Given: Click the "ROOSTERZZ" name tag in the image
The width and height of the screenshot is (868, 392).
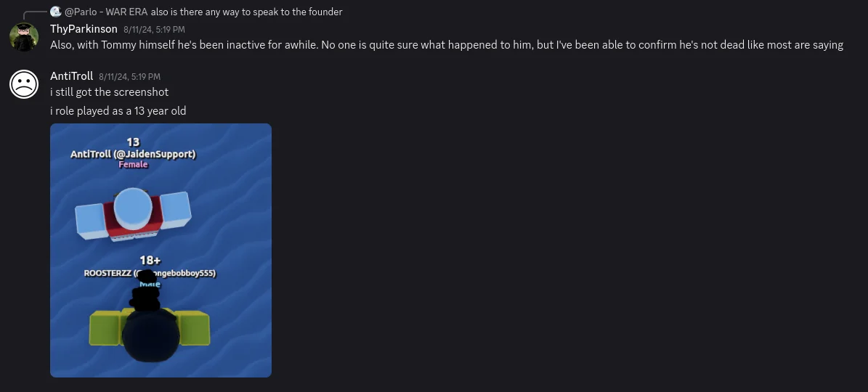Looking at the screenshot, I should [x=107, y=273].
